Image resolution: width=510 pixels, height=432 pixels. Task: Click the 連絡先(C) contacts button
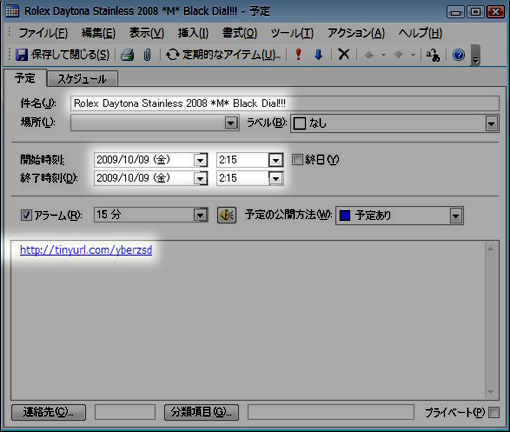tap(48, 413)
